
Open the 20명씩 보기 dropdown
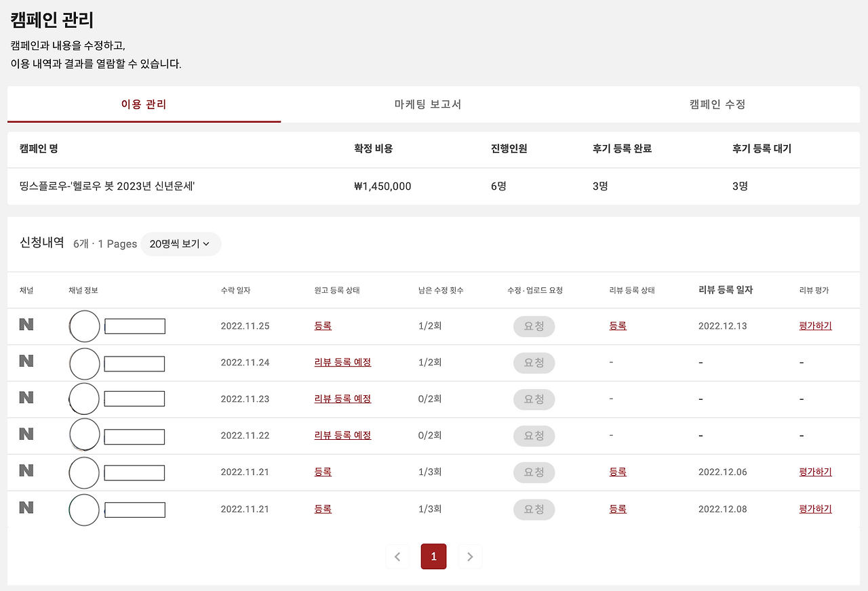(181, 243)
